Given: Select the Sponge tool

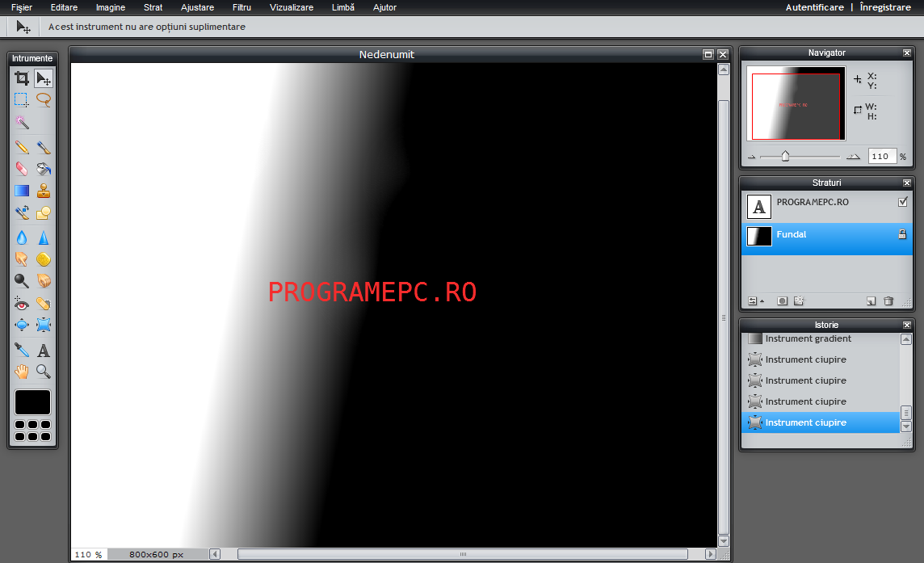Looking at the screenshot, I should click(x=44, y=259).
